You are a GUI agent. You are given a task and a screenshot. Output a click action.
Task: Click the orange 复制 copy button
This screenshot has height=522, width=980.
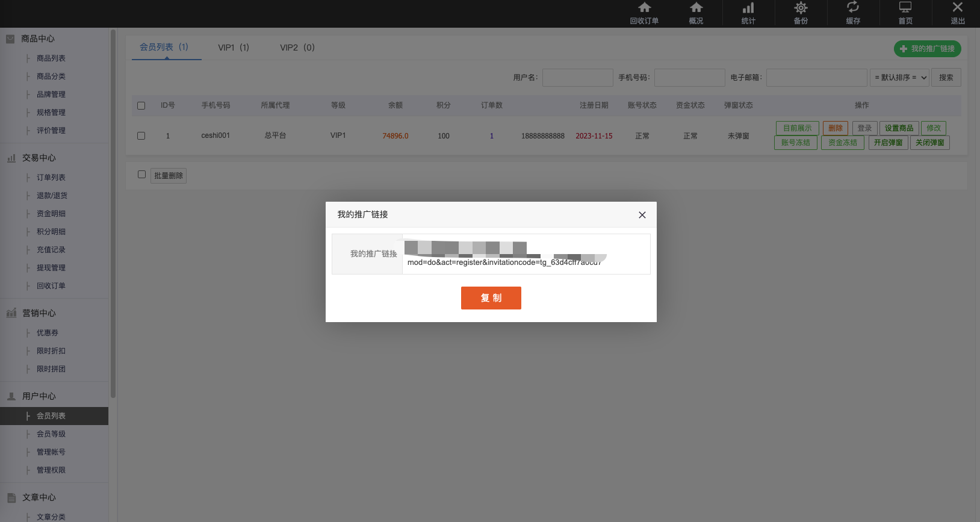[491, 298]
